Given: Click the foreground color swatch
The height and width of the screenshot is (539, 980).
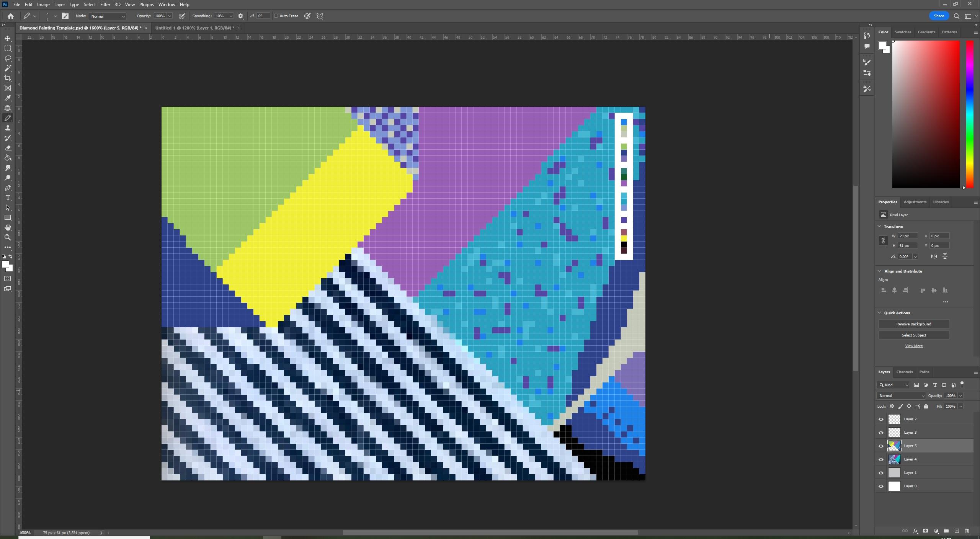Looking at the screenshot, I should point(6,265).
